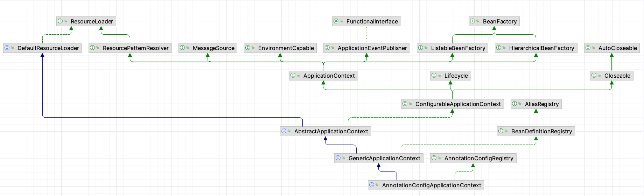This screenshot has height=196, width=644.
Task: Select the AutoCloseable interface node
Action: pos(617,48)
